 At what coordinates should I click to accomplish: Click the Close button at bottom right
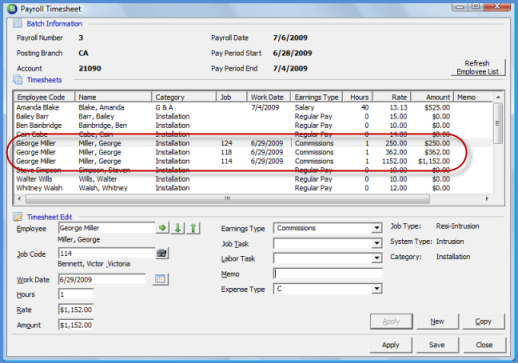pos(484,345)
